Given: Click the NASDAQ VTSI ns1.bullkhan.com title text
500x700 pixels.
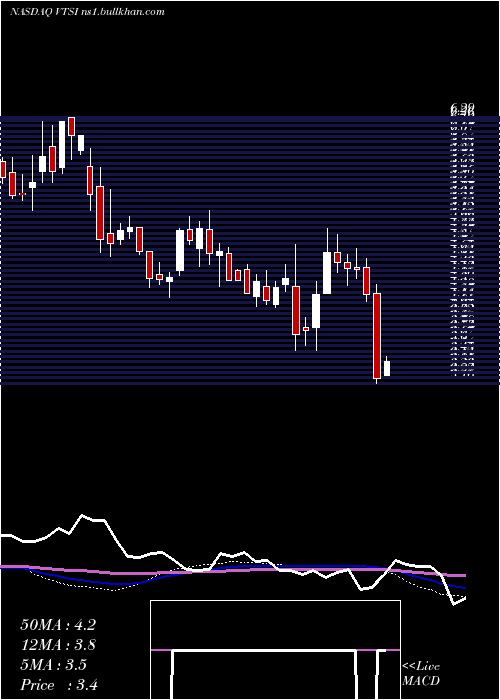Looking at the screenshot, I should (87, 11).
